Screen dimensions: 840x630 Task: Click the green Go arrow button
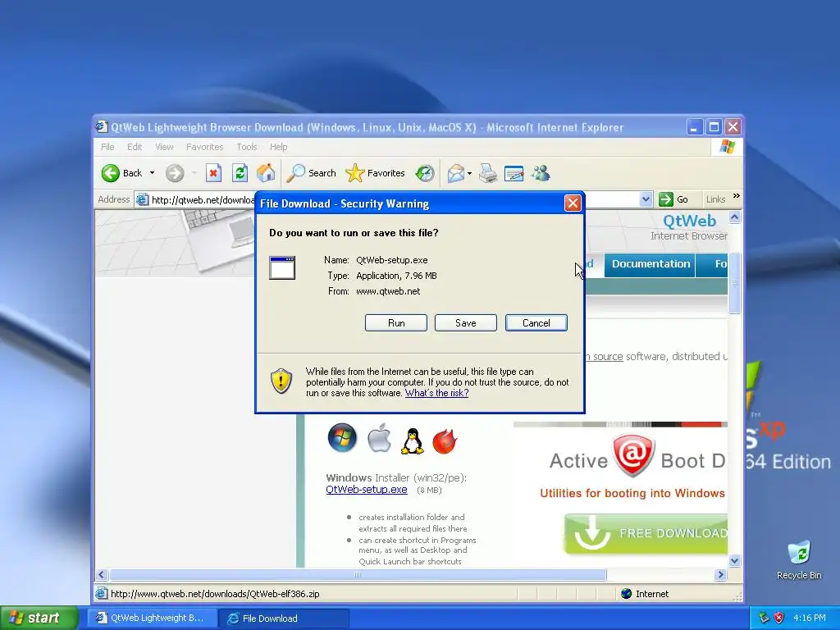point(666,199)
